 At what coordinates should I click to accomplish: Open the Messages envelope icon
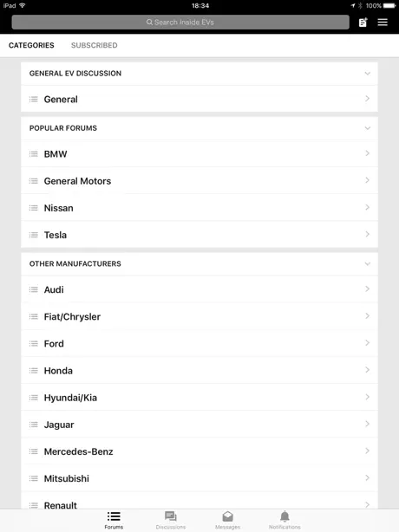tap(227, 516)
